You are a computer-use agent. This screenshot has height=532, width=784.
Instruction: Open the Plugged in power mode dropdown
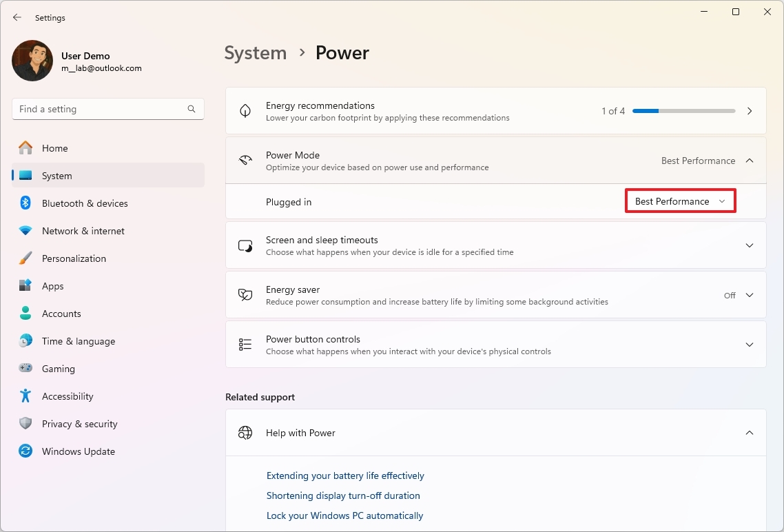pyautogui.click(x=679, y=201)
